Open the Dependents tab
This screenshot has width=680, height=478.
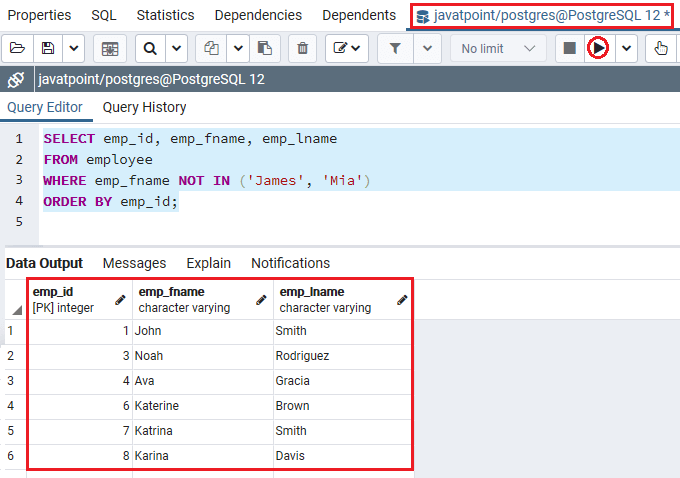(x=359, y=15)
